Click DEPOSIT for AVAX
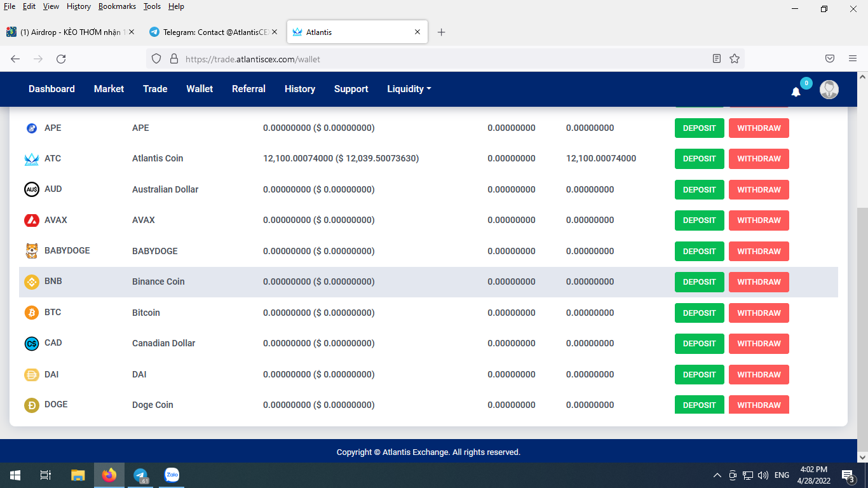 [x=699, y=220]
